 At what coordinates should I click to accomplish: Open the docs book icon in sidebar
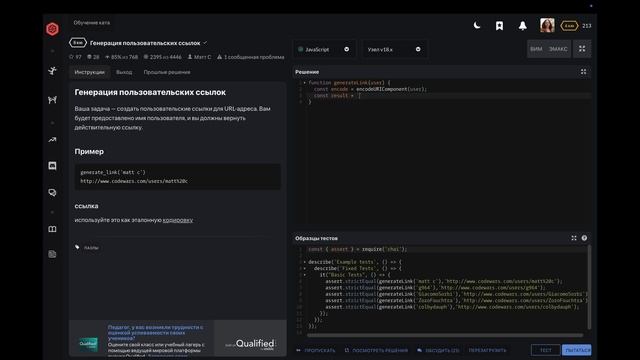pyautogui.click(x=52, y=229)
